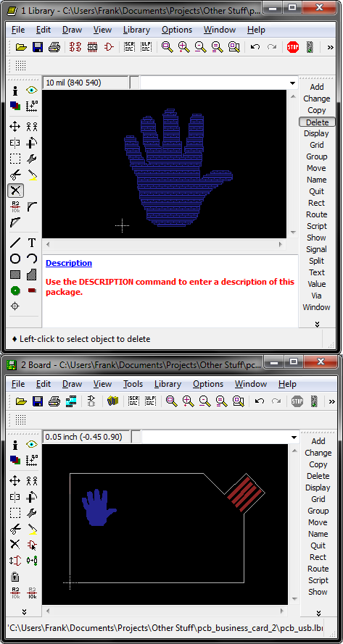Toggle the grid icon in Board parameter toolbar
This screenshot has height=644, width=343.
click(20, 419)
